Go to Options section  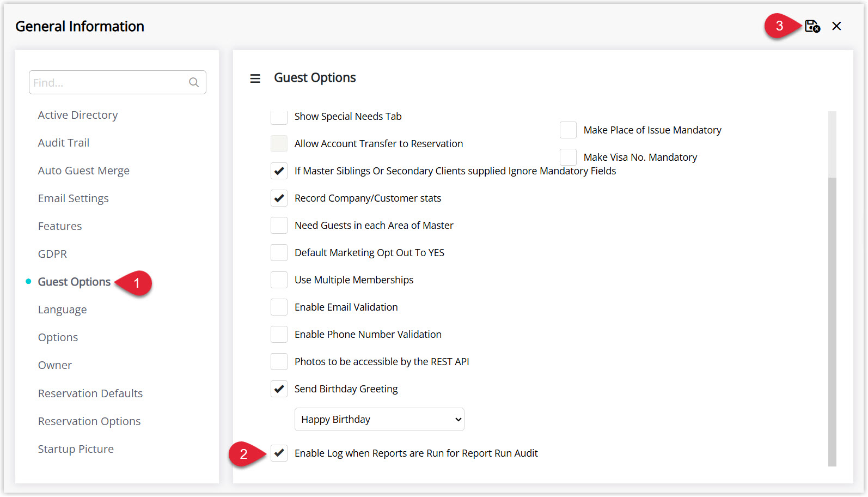click(x=58, y=337)
